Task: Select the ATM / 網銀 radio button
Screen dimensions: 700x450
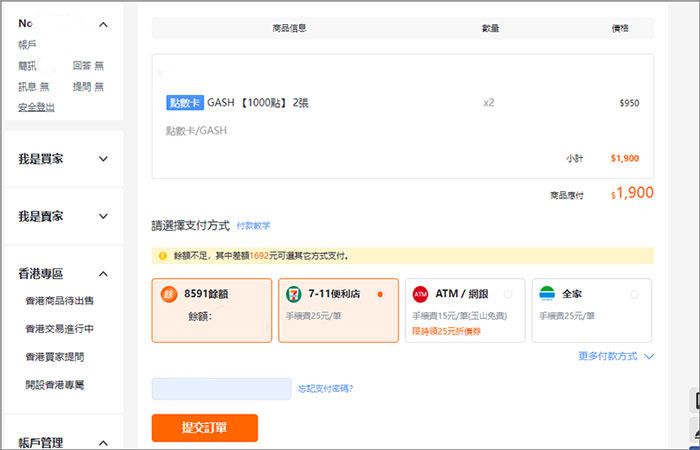Action: click(x=508, y=294)
